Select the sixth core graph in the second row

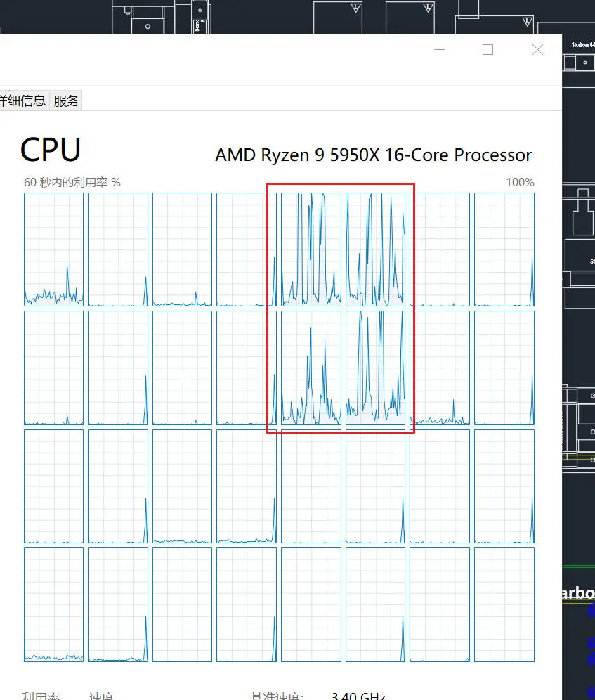[375, 368]
